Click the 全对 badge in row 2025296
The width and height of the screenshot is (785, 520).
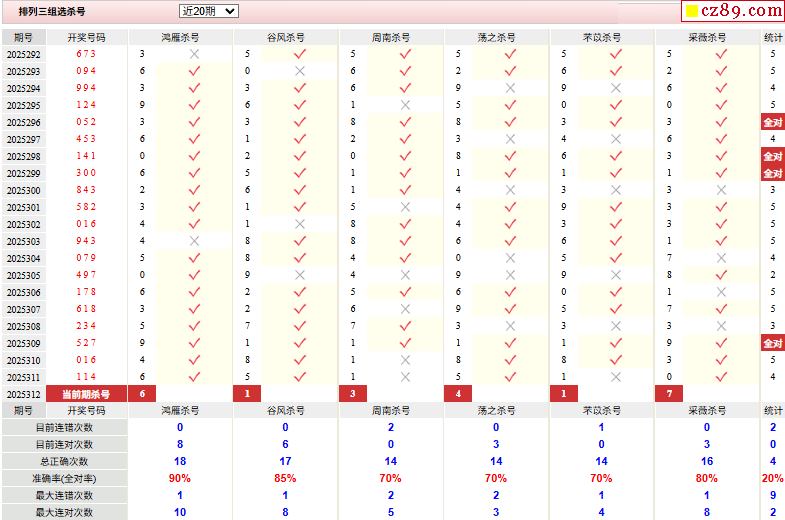click(x=773, y=122)
